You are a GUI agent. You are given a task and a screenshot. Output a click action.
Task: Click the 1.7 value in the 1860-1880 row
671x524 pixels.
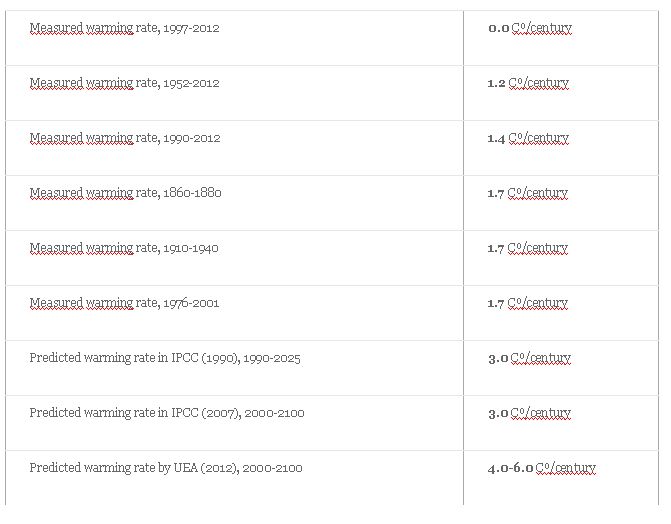(496, 193)
